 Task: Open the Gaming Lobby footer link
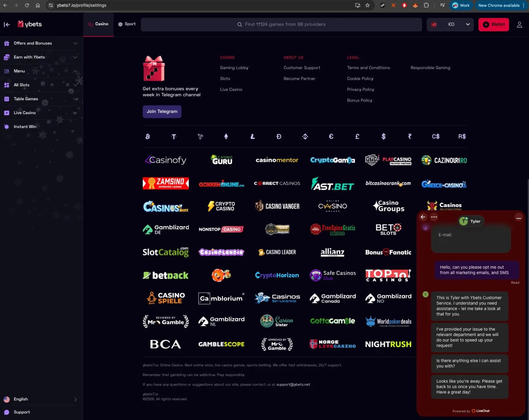click(234, 68)
